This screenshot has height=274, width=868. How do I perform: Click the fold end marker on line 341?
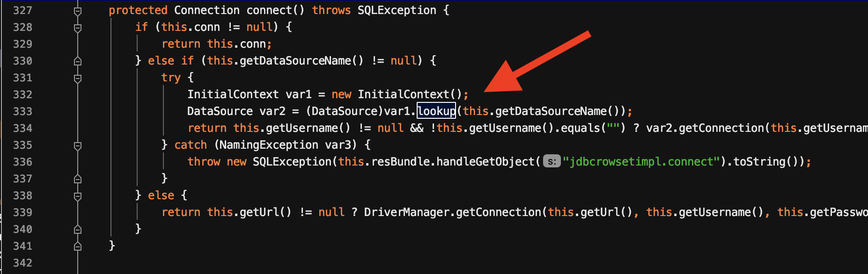(x=78, y=246)
